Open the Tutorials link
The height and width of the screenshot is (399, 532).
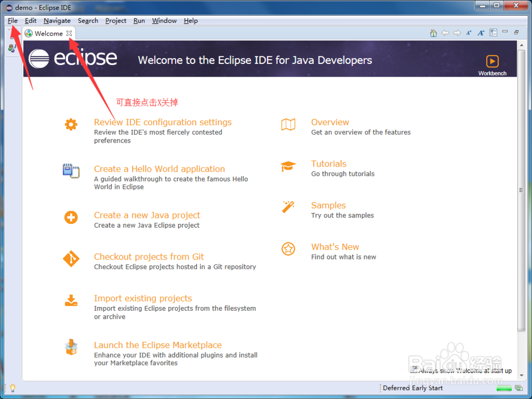pos(329,164)
